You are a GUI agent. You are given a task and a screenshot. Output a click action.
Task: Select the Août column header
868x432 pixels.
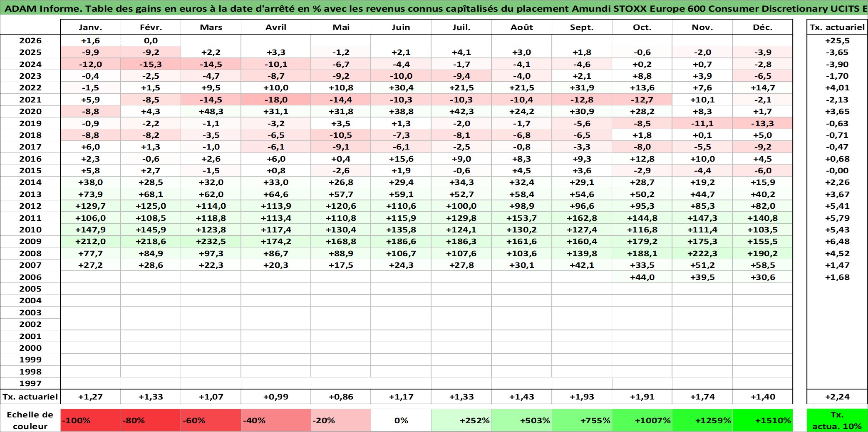pos(522,27)
